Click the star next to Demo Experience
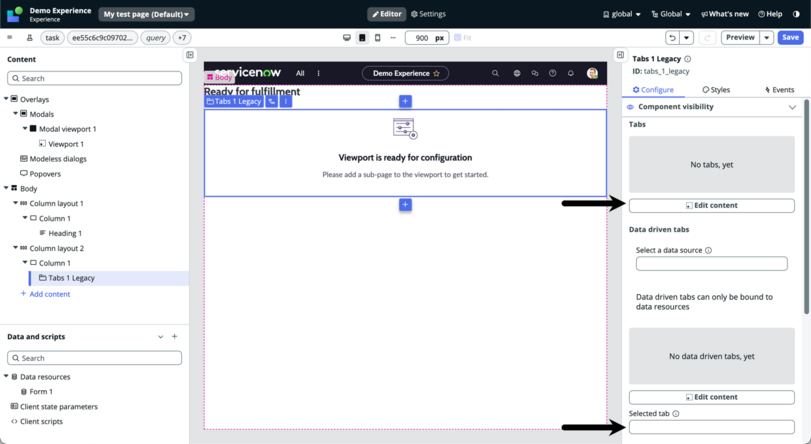The image size is (811, 444). [437, 73]
